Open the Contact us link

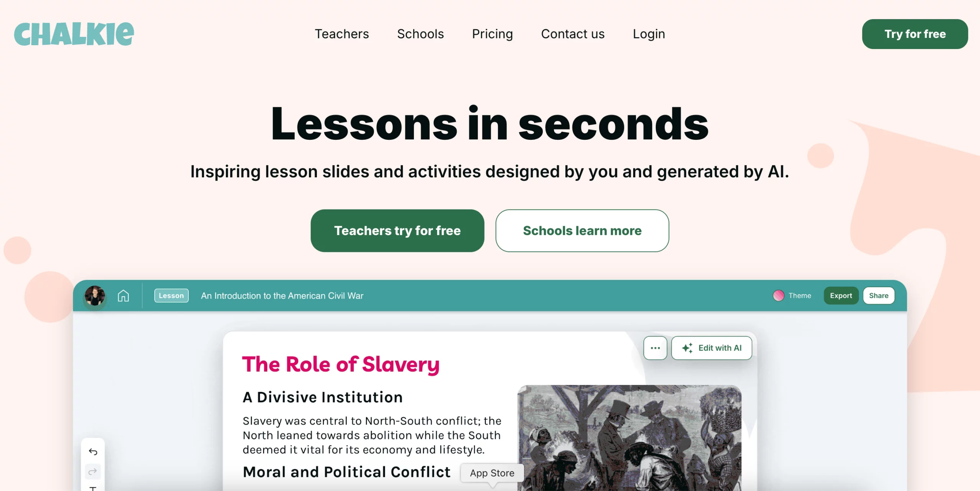point(573,34)
